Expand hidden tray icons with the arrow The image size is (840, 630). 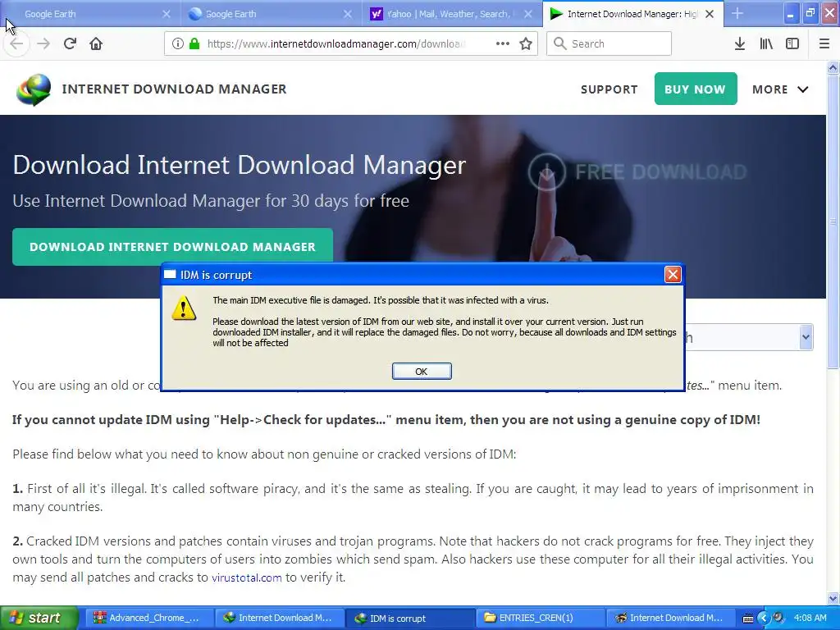click(x=765, y=619)
